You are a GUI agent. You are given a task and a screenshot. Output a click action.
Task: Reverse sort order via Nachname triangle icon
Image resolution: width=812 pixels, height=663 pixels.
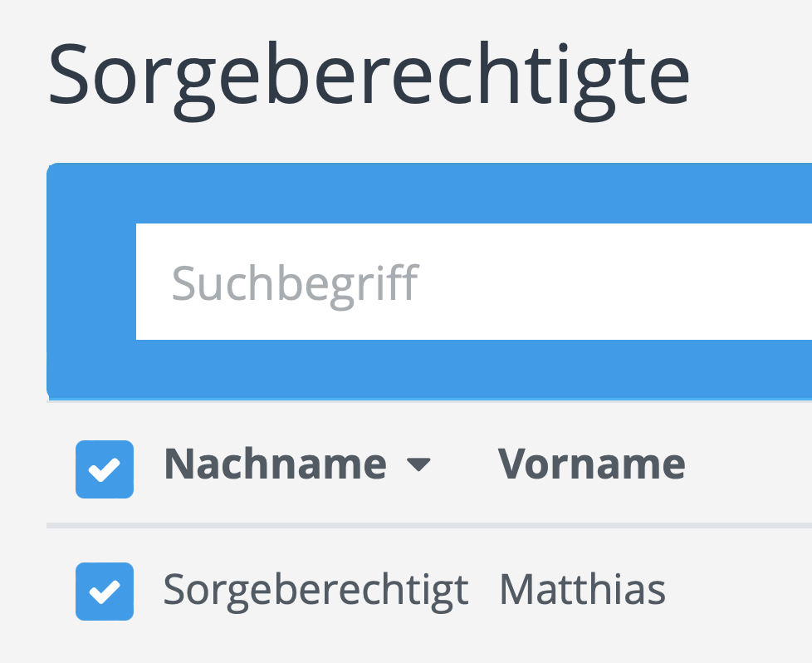(x=419, y=465)
